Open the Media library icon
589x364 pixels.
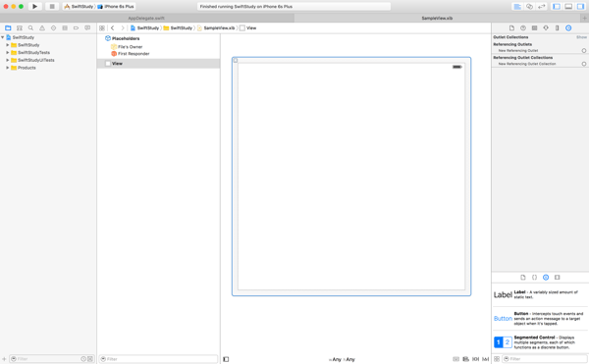557,278
